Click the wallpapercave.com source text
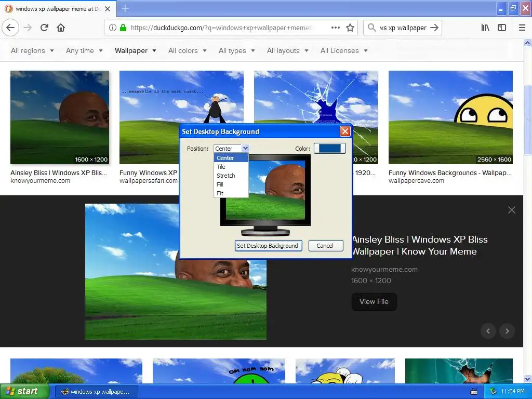532x399 pixels. pos(416,181)
